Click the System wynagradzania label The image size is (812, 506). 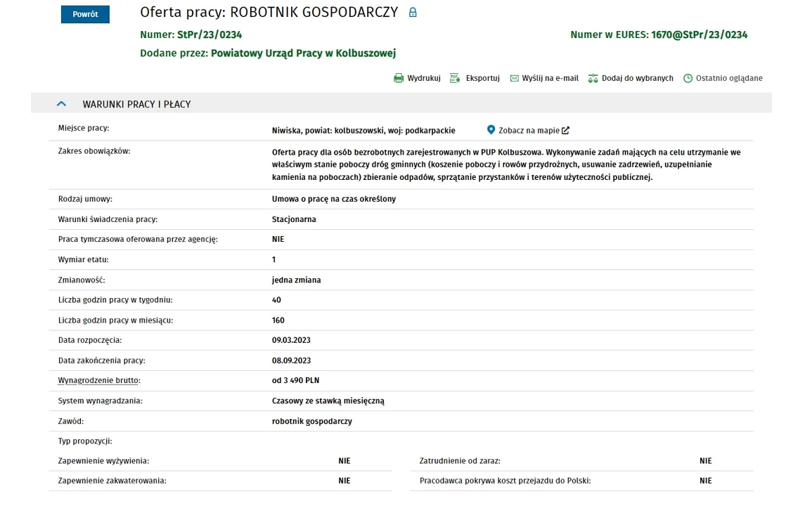pyautogui.click(x=100, y=401)
